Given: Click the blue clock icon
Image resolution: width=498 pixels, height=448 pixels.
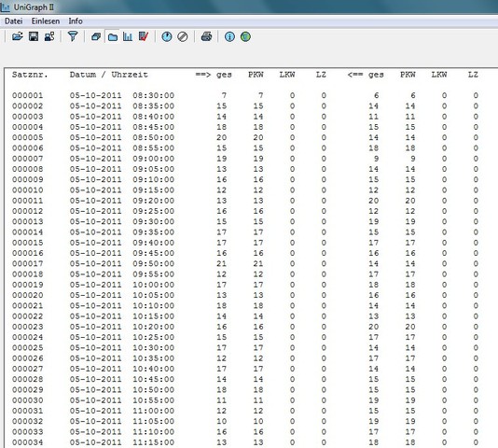Looking at the screenshot, I should coord(167,37).
